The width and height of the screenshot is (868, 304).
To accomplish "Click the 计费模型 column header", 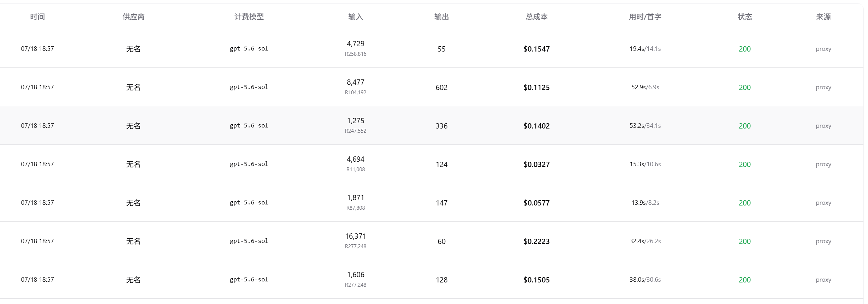I will pyautogui.click(x=249, y=17).
